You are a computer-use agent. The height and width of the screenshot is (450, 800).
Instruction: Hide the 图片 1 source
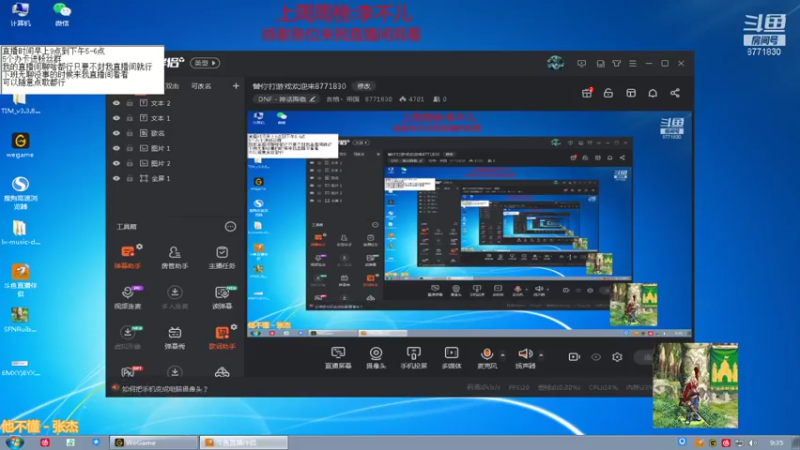coord(116,148)
